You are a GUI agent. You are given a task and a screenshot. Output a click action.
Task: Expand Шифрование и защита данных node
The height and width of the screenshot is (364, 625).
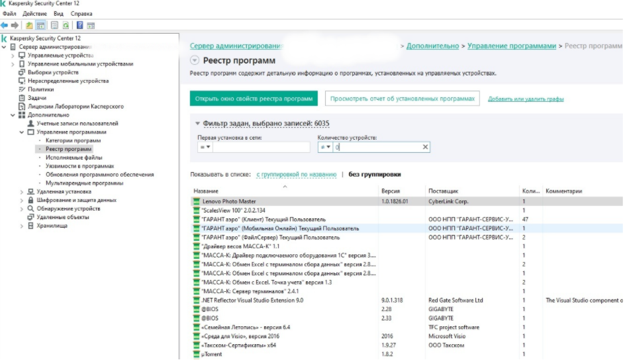pyautogui.click(x=22, y=201)
